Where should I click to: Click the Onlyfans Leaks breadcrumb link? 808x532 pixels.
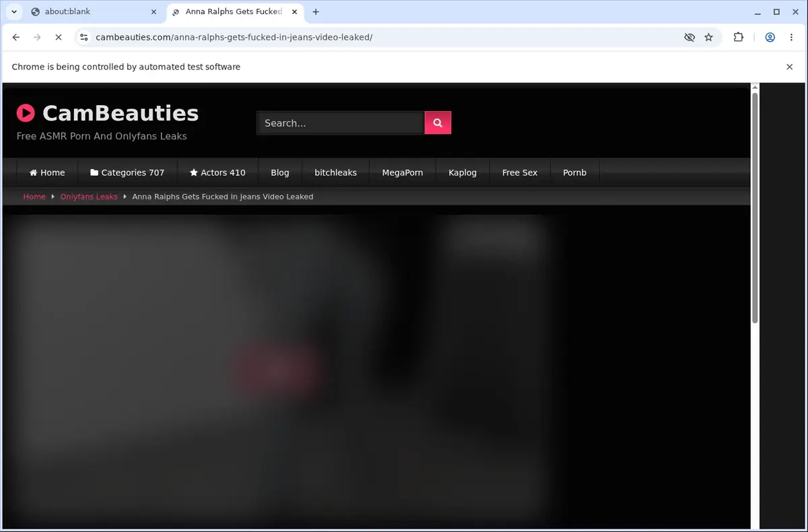(89, 197)
